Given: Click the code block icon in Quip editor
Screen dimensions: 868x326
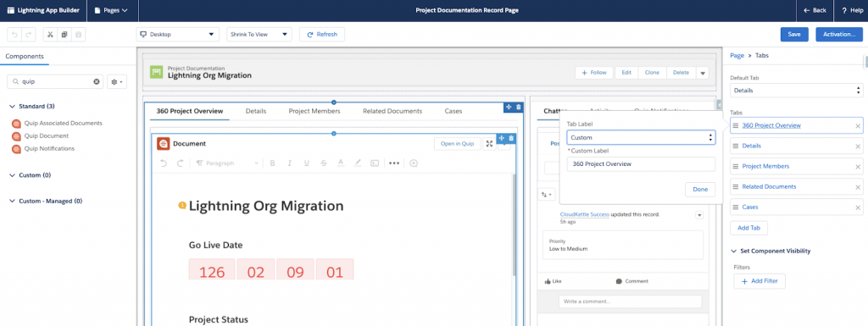Looking at the screenshot, I should tap(375, 163).
